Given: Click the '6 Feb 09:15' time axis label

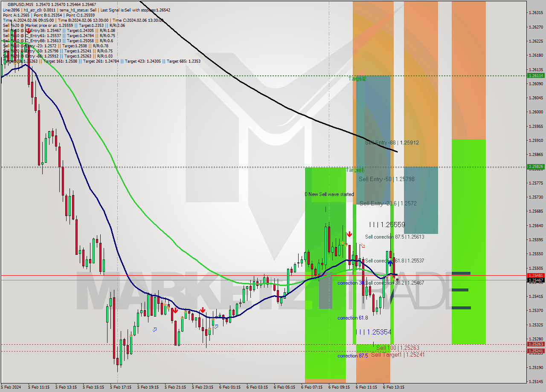Looking at the screenshot, I should [339, 387].
